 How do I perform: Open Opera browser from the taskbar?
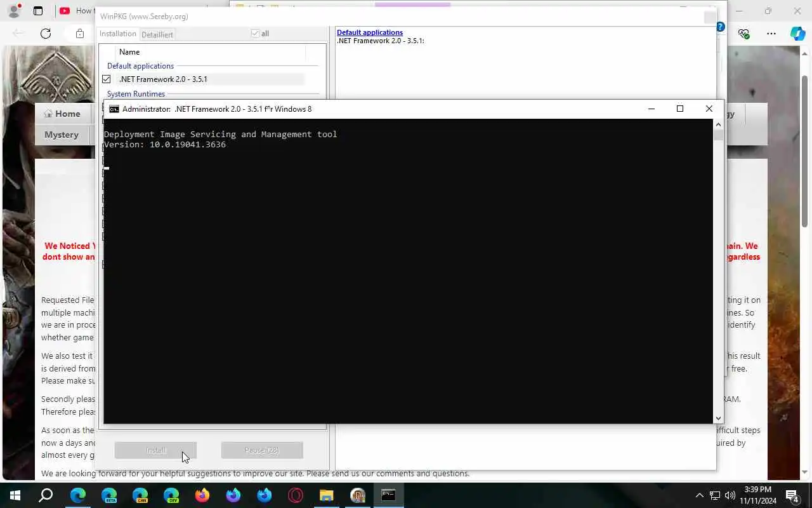click(x=296, y=495)
